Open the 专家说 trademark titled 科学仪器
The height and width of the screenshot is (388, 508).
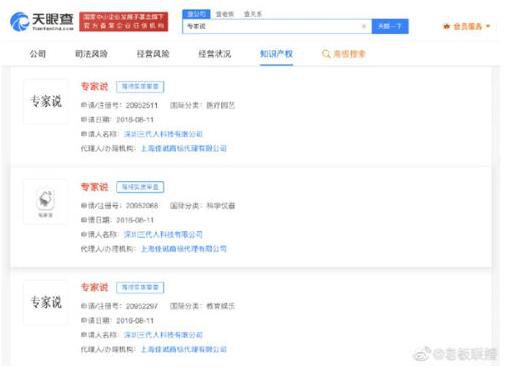point(95,187)
